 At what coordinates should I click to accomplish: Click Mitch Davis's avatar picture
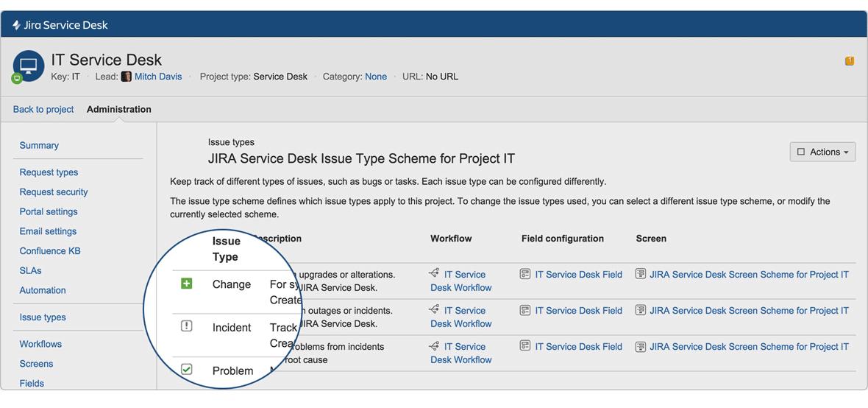pos(127,77)
